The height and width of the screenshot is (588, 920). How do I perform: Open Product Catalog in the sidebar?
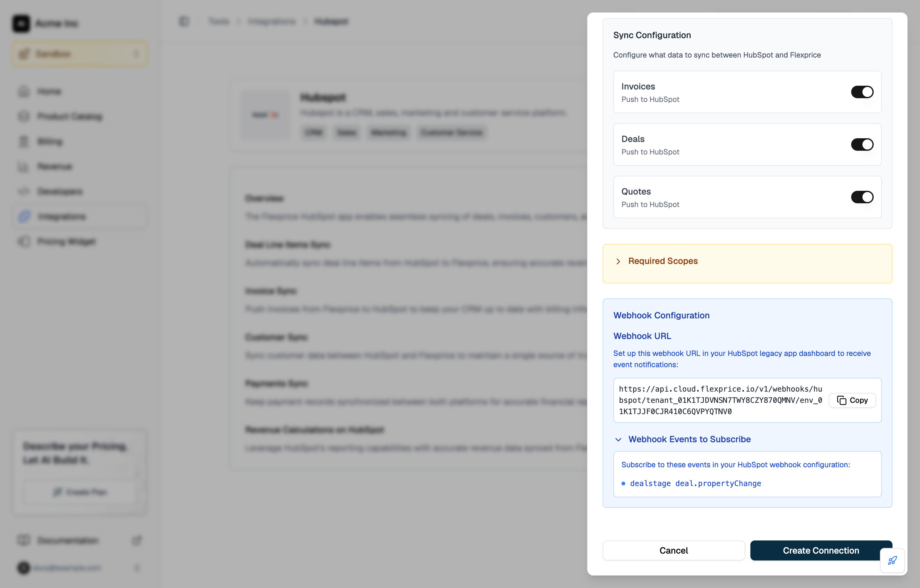click(79, 116)
